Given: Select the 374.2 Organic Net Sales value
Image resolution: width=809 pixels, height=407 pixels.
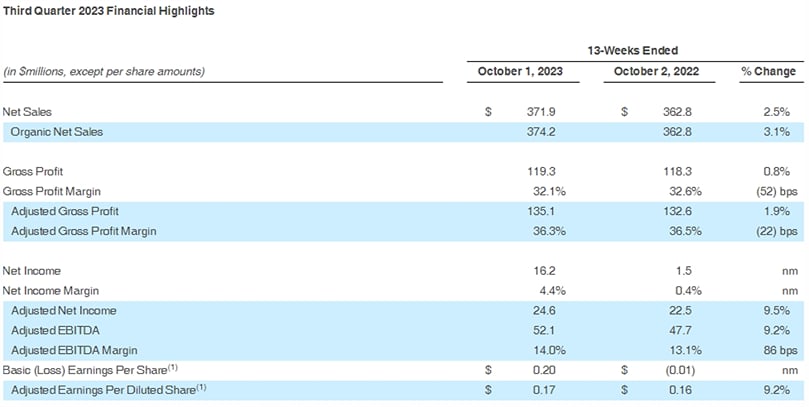Looking at the screenshot, I should 541,132.
